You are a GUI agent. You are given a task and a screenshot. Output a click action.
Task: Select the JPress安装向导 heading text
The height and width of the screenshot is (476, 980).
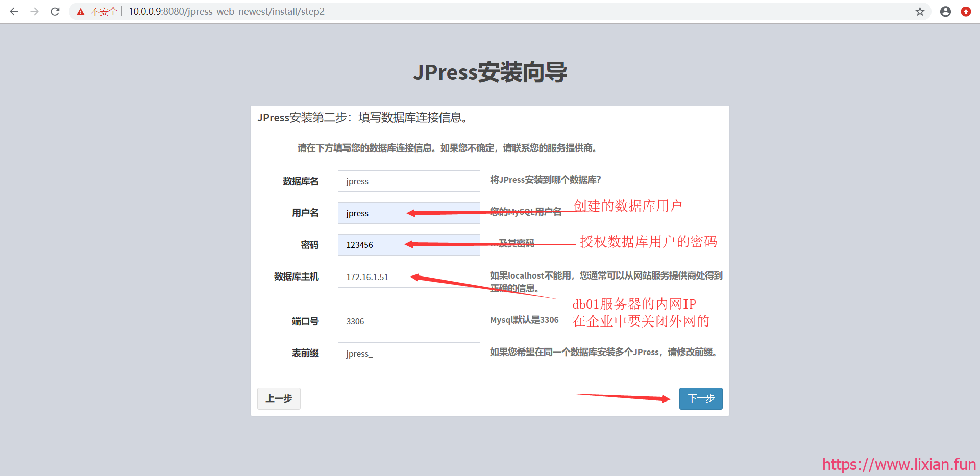[x=490, y=72]
